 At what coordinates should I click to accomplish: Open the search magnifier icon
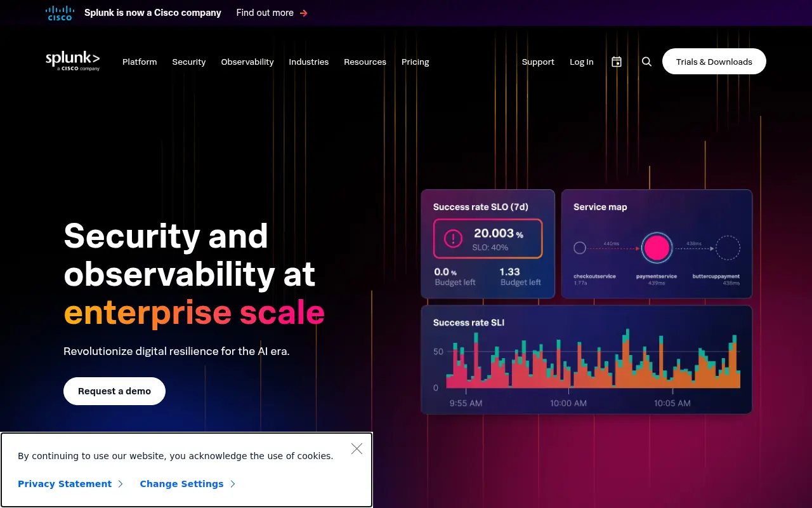[x=646, y=62]
